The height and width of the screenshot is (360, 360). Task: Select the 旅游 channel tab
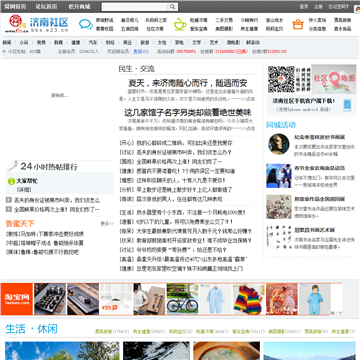pyautogui.click(x=145, y=43)
